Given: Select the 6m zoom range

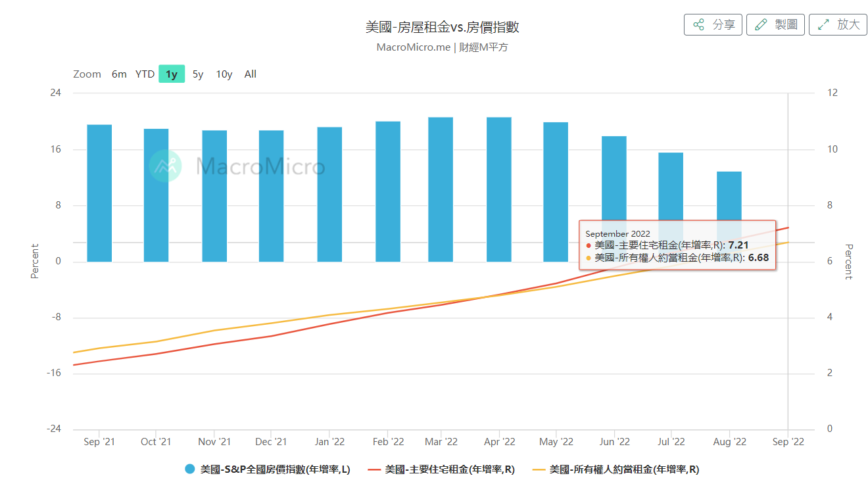Looking at the screenshot, I should pos(119,74).
